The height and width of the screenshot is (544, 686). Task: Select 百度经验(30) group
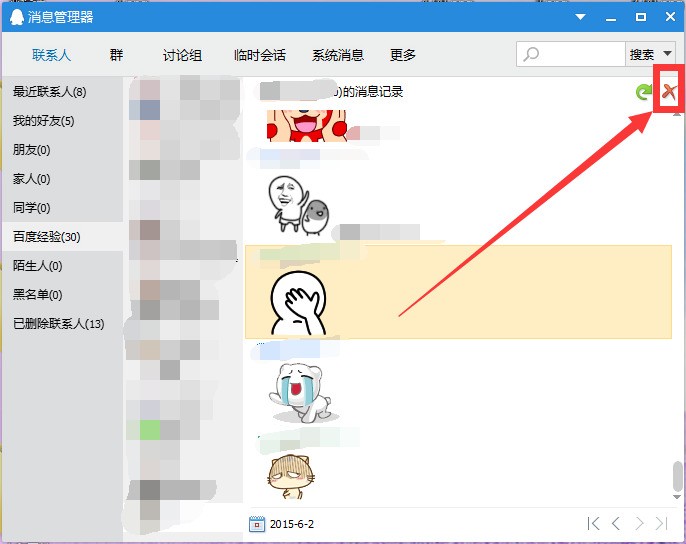click(62, 236)
